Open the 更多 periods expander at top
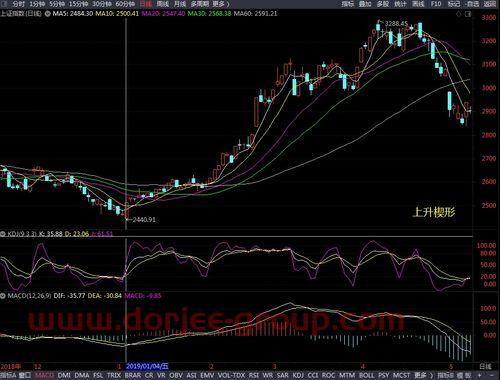Screen dimensions: 500x380 pos(221,4)
